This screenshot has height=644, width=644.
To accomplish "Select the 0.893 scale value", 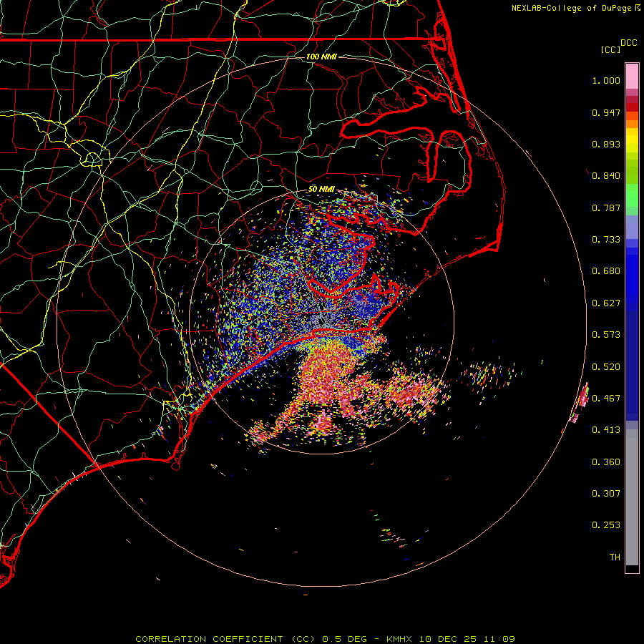I will [x=606, y=144].
